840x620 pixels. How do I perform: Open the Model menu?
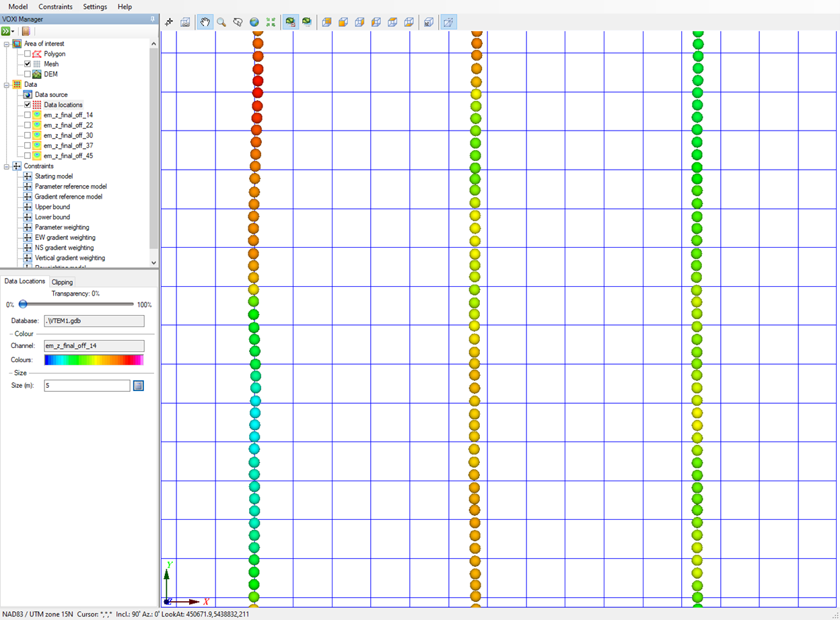click(17, 7)
